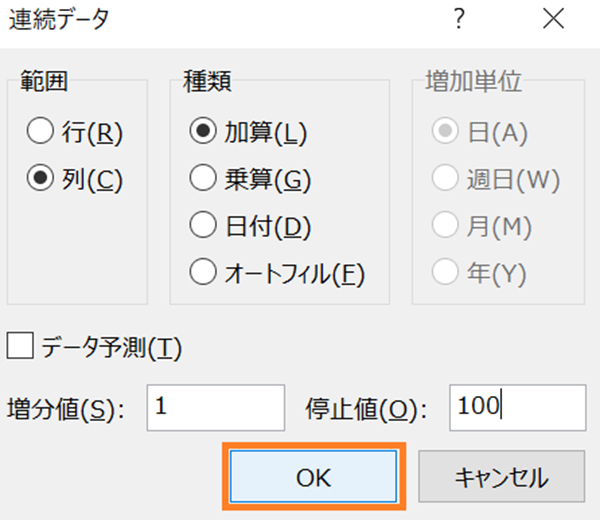Viewport: 600px width, 520px height.
Task: Choose the 日付(D) series type
Action: [204, 227]
